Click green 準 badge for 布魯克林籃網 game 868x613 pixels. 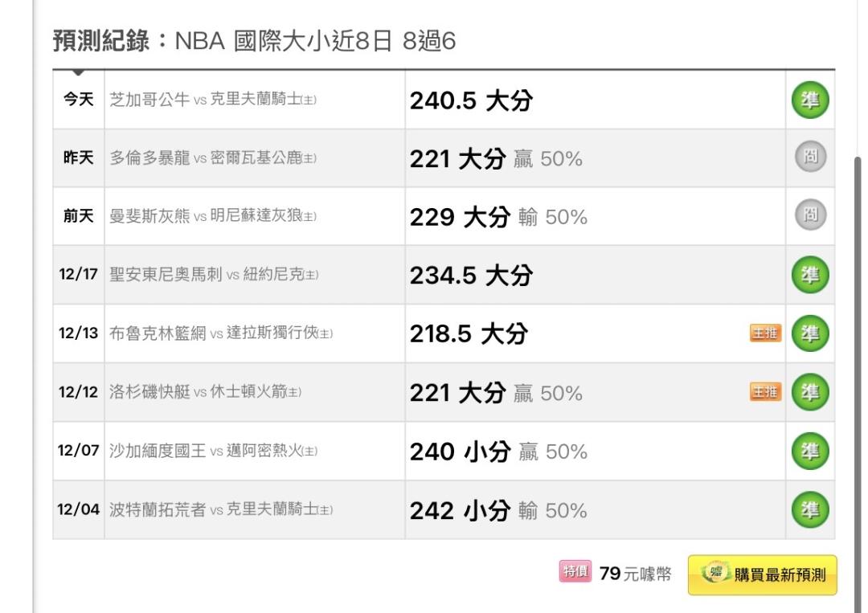point(810,333)
